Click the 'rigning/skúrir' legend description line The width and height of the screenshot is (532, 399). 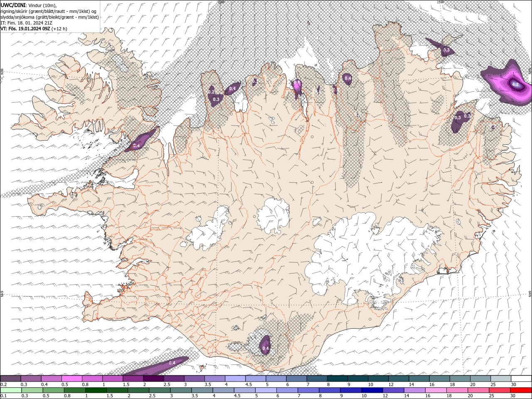point(49,11)
